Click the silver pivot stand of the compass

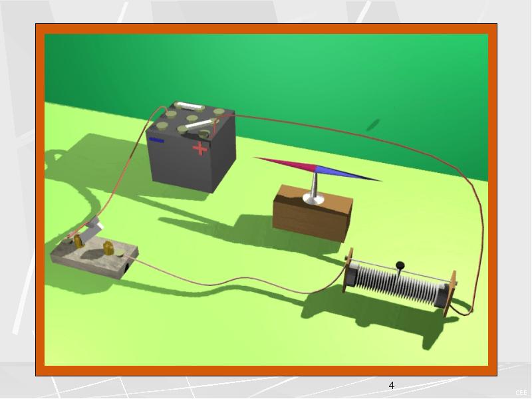click(x=312, y=192)
